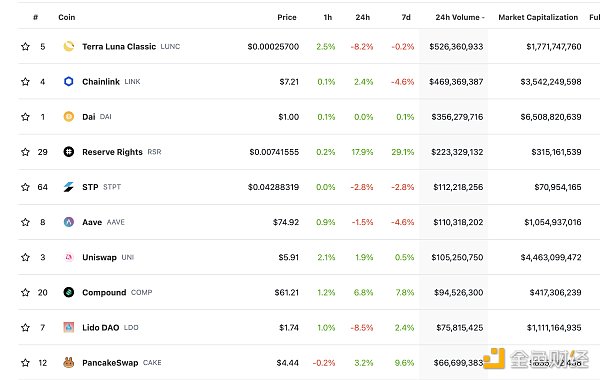
Task: Open the Compound coin link
Action: click(x=104, y=292)
